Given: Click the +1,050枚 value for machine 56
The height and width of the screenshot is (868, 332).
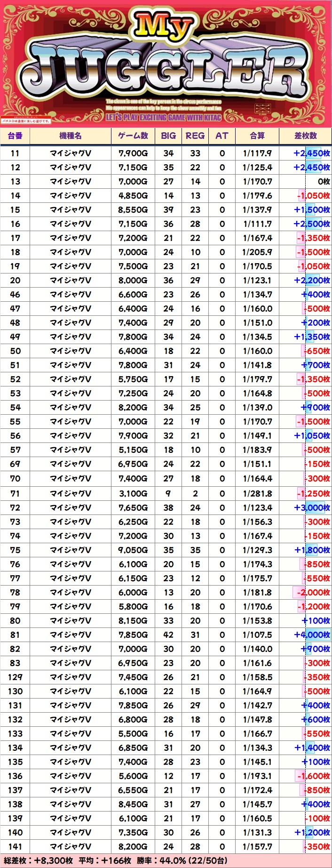Looking at the screenshot, I should 312,435.
